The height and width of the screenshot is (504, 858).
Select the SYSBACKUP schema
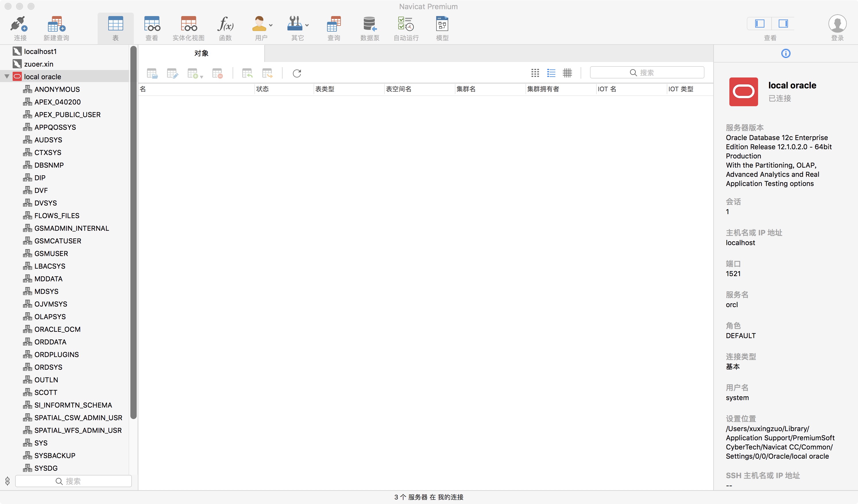pyautogui.click(x=55, y=455)
